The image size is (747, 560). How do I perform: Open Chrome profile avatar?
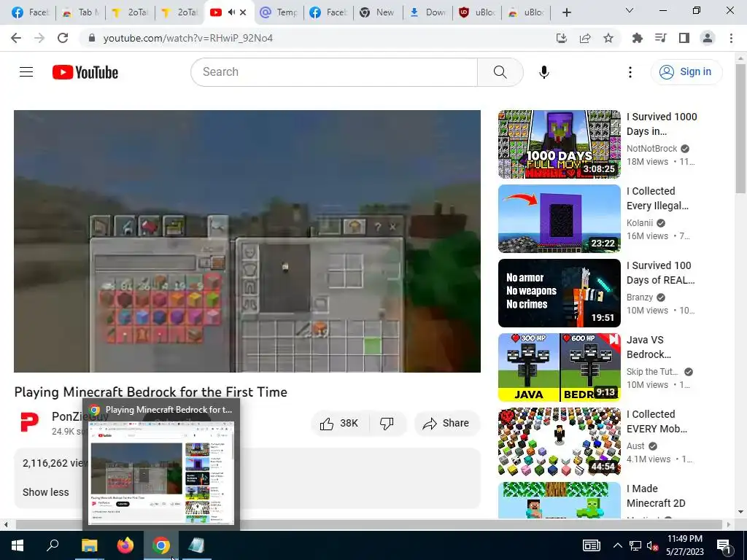[708, 38]
